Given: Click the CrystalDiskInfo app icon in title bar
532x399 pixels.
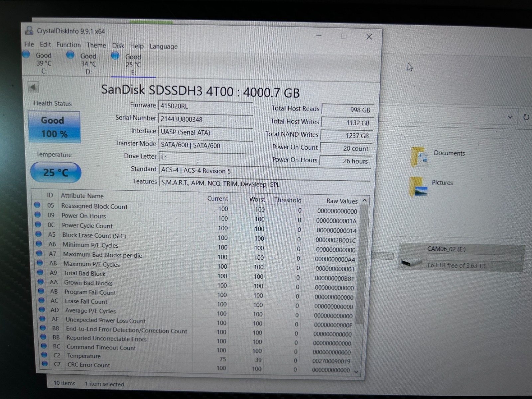Looking at the screenshot, I should [x=29, y=31].
